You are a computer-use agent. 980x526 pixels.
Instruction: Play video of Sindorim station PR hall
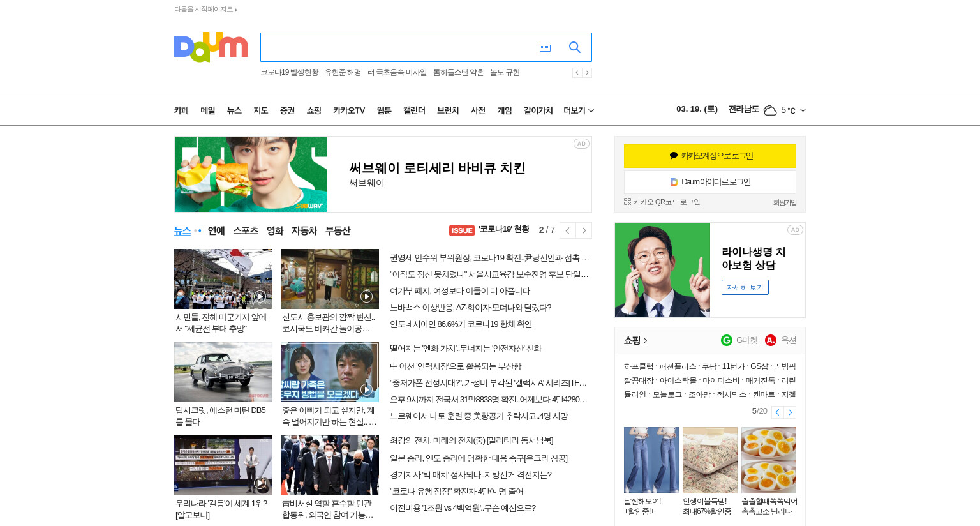click(366, 296)
